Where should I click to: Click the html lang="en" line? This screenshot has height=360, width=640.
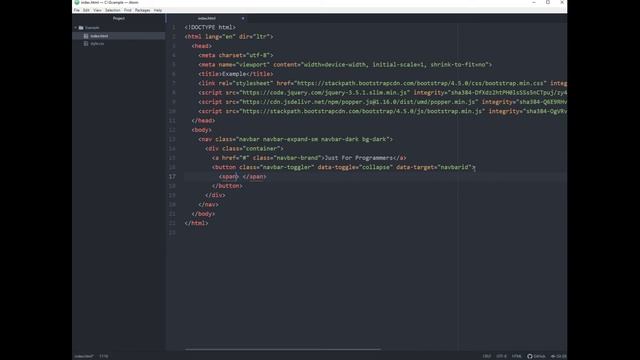pyautogui.click(x=229, y=37)
